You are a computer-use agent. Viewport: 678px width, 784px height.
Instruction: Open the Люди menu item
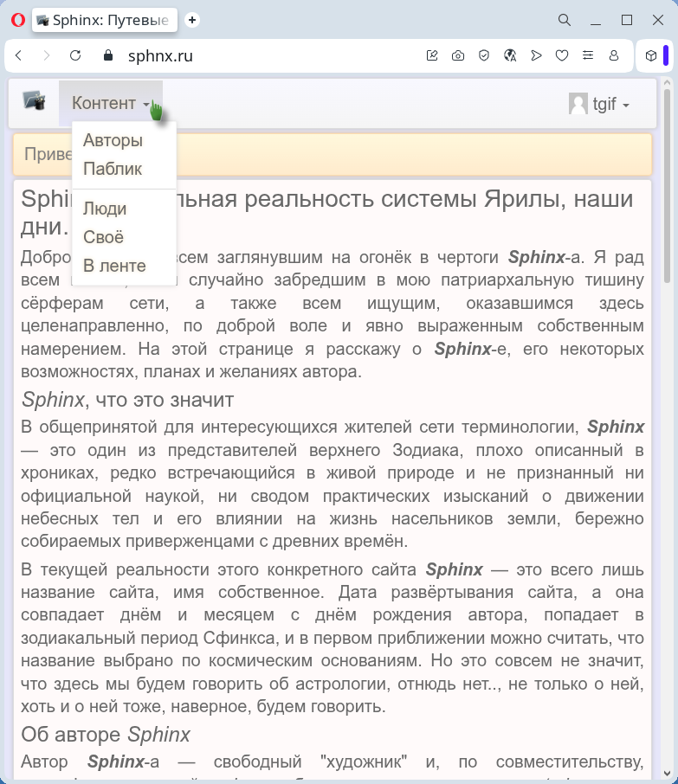point(105,209)
